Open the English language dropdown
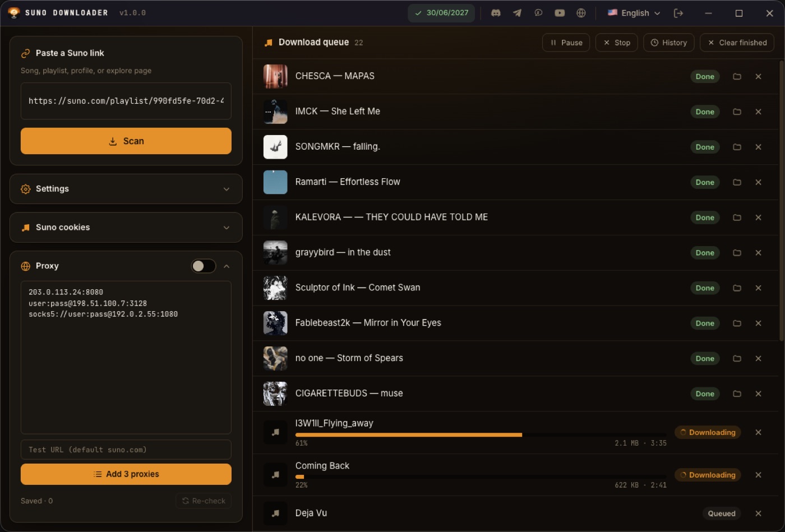The width and height of the screenshot is (785, 532). 634,13
